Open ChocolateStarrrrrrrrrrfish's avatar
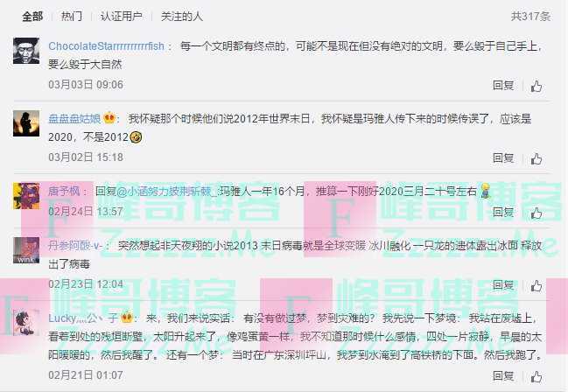The width and height of the screenshot is (568, 392). [26, 51]
